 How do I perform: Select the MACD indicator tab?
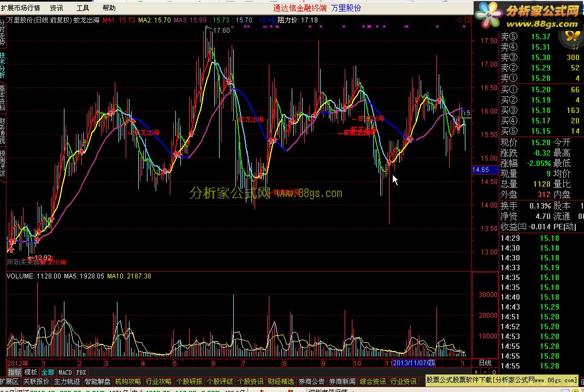[x=65, y=372]
